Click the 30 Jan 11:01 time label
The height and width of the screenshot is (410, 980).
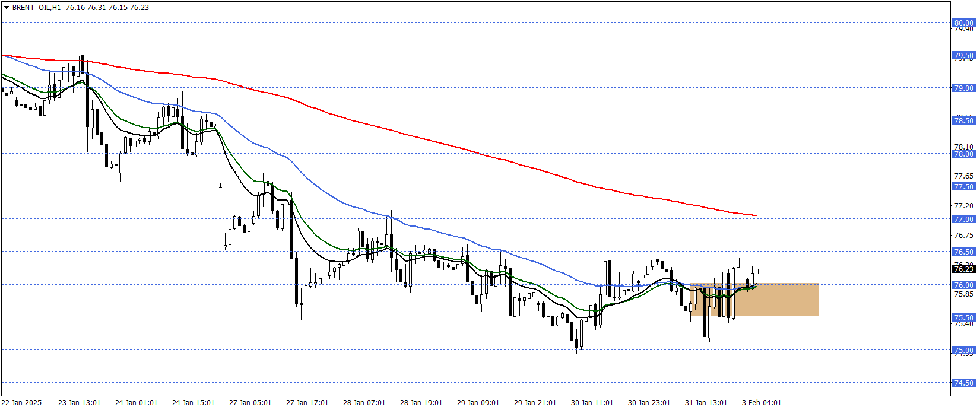[592, 402]
